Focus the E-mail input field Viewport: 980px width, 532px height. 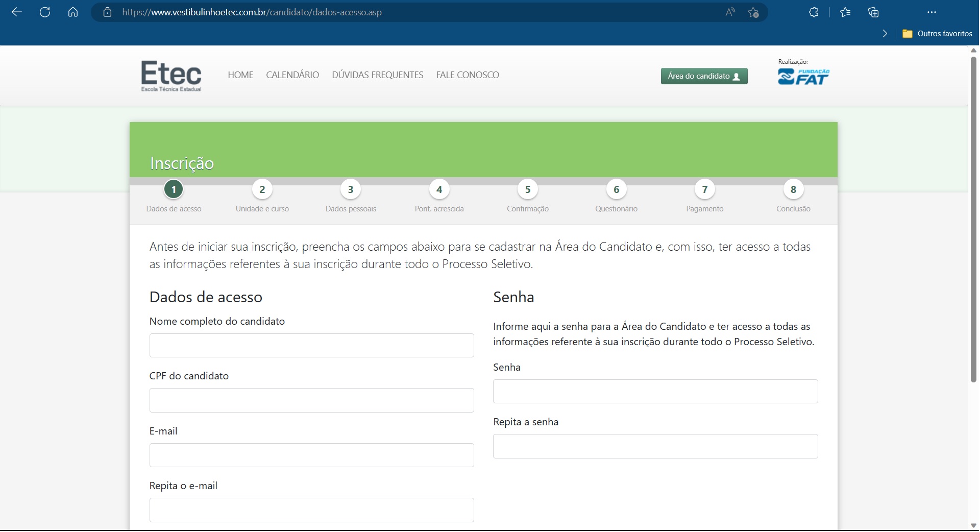click(312, 455)
